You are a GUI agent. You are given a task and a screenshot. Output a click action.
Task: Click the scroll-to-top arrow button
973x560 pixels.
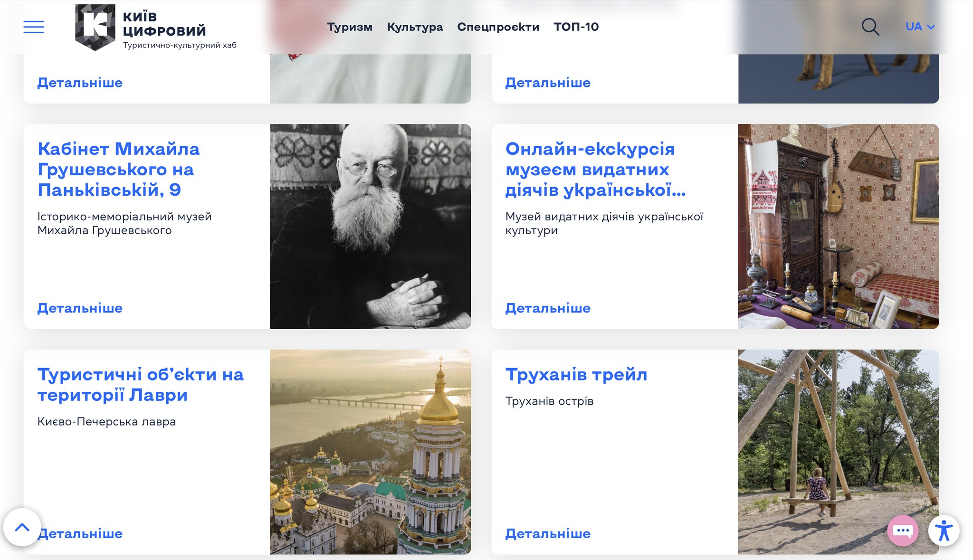(x=22, y=527)
